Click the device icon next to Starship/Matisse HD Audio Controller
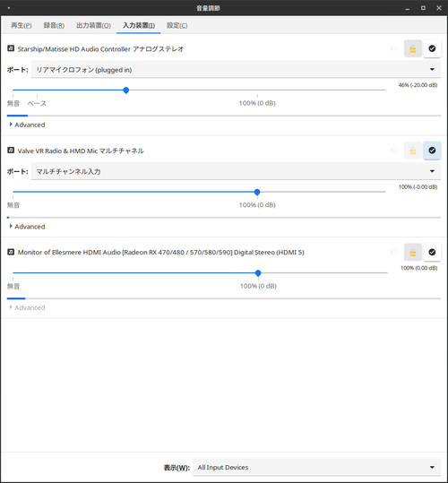This screenshot has height=483, width=448. click(x=11, y=48)
